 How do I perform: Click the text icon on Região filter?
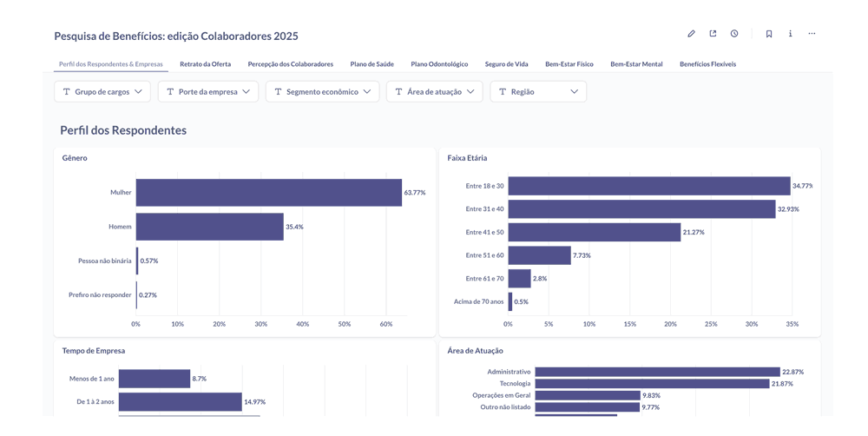[503, 92]
